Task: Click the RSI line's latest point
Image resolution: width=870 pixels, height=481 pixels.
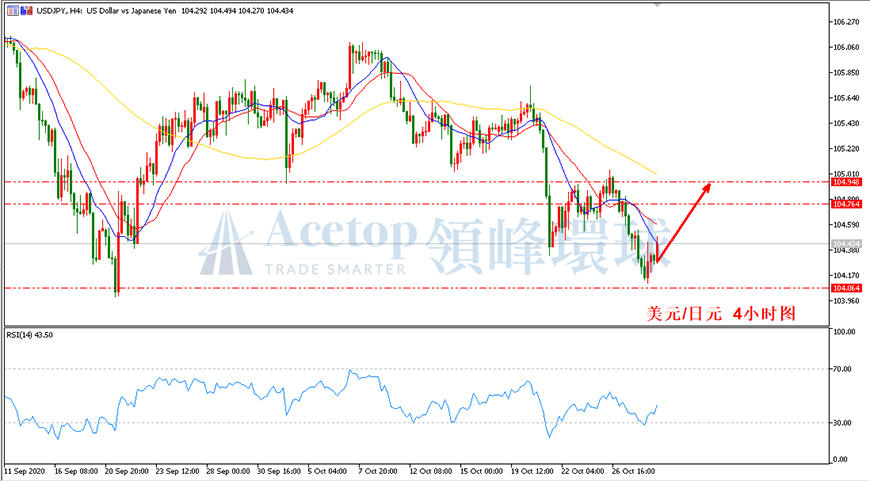Action: (657, 406)
